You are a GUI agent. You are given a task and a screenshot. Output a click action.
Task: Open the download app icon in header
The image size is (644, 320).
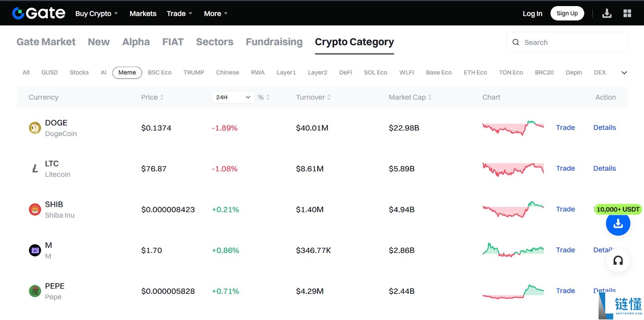(607, 13)
